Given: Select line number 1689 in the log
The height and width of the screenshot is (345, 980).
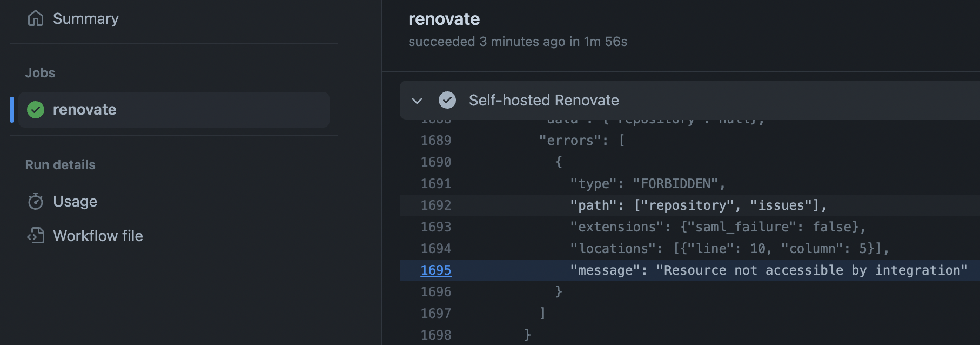Looking at the screenshot, I should click(x=435, y=140).
